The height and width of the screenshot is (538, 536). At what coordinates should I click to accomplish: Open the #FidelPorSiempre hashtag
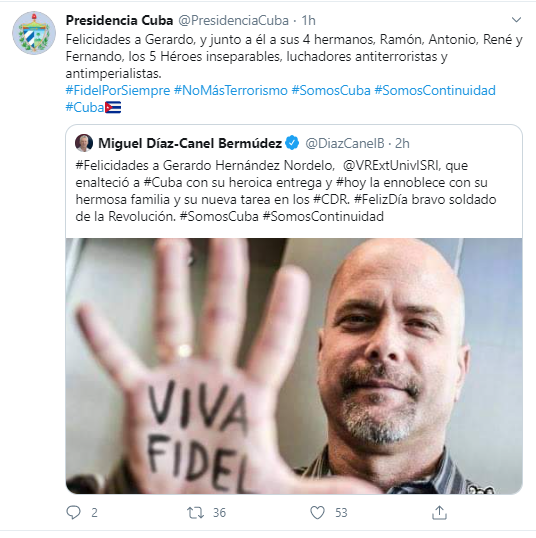click(x=118, y=91)
